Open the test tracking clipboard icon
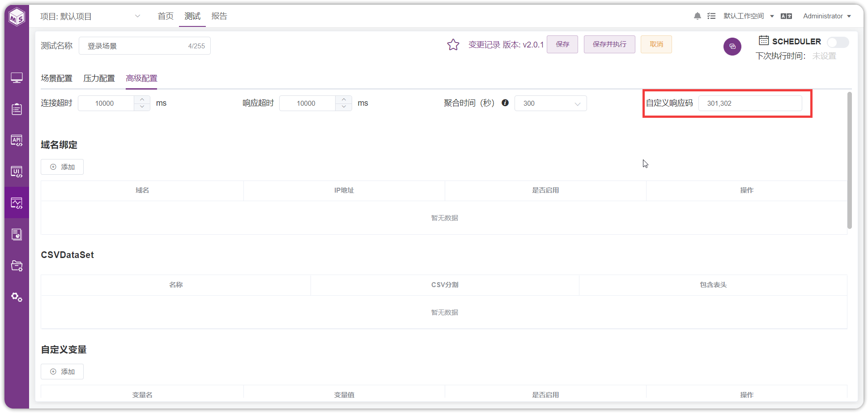868x413 pixels. [17, 109]
